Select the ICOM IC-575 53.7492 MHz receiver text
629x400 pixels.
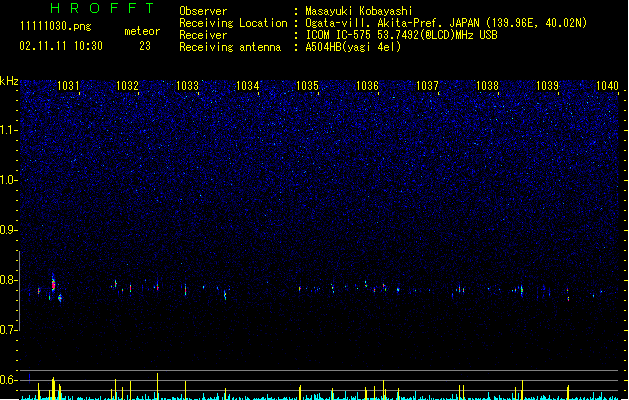(401, 35)
